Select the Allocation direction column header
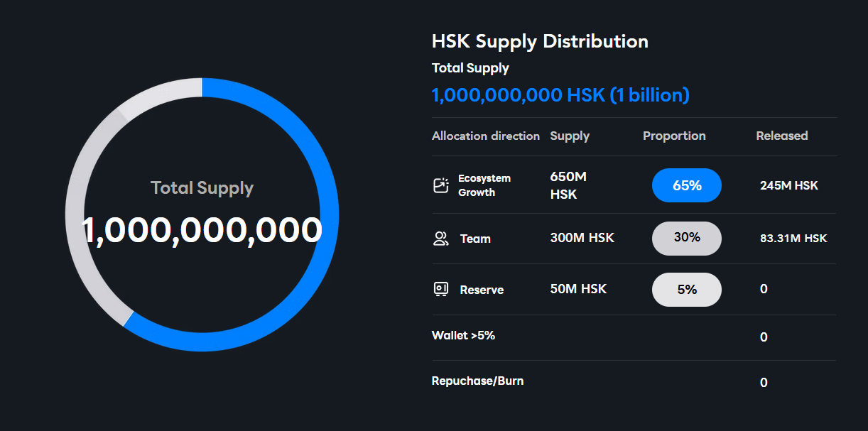This screenshot has height=431, width=868. pyautogui.click(x=485, y=136)
